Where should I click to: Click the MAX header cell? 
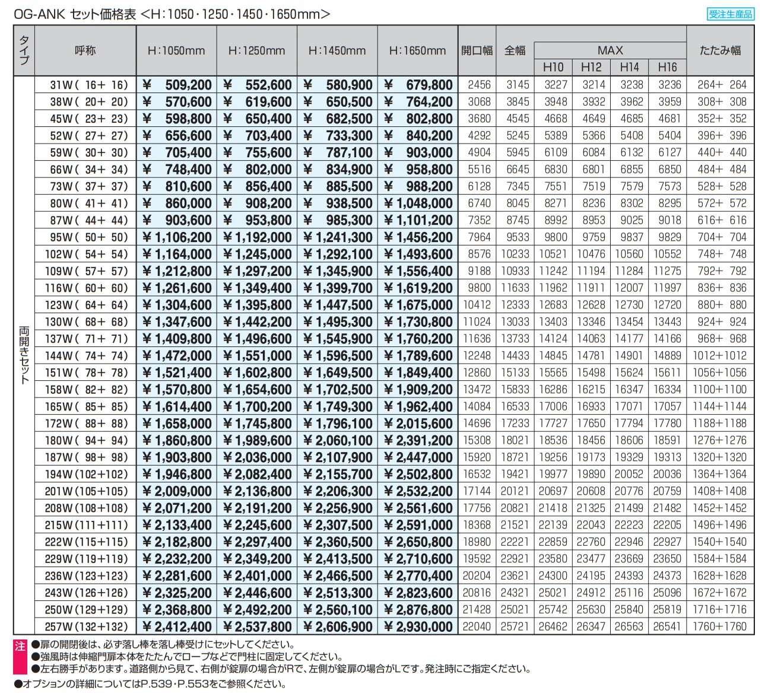pos(610,50)
